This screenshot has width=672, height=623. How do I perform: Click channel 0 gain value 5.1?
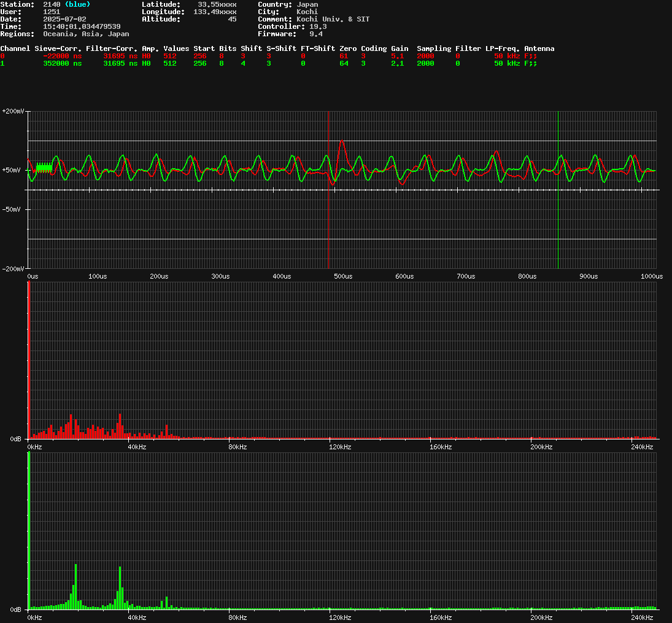pyautogui.click(x=397, y=56)
